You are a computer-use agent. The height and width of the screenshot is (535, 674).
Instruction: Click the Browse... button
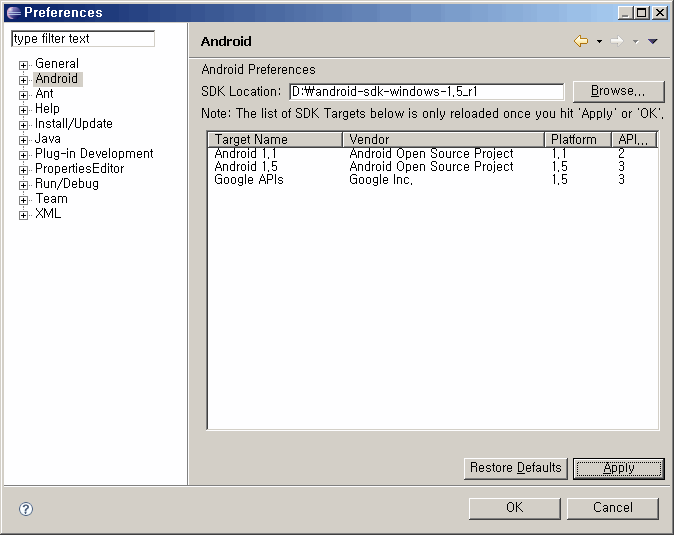(x=618, y=91)
